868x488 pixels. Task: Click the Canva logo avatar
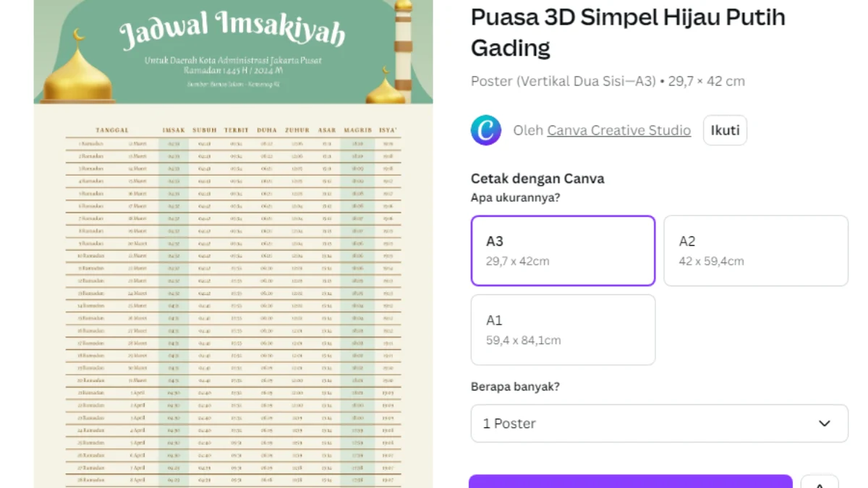point(486,131)
